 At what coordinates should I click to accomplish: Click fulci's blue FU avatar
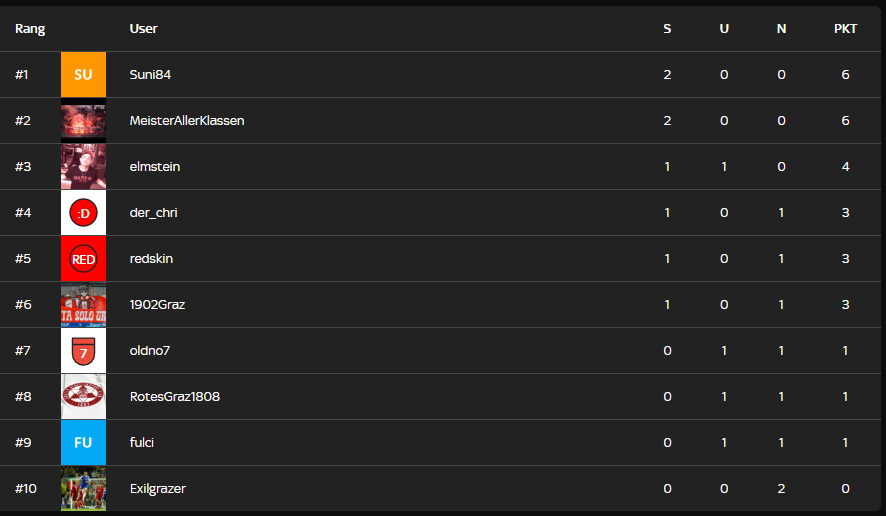pos(83,443)
